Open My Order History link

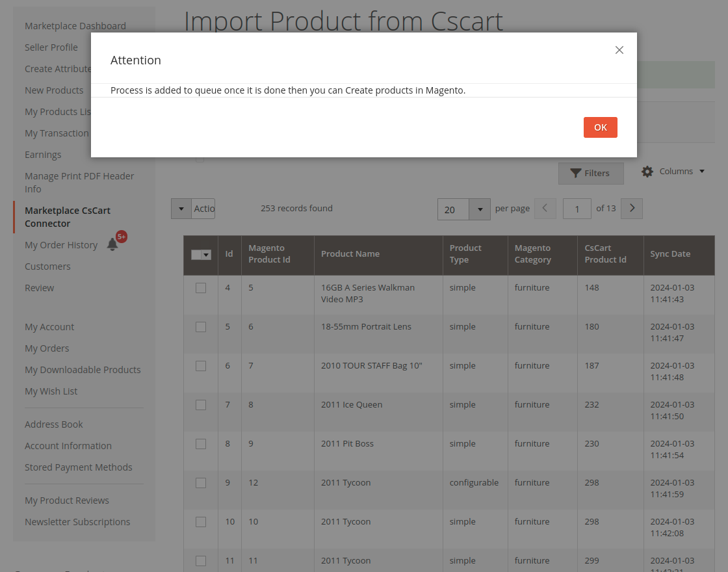[61, 245]
